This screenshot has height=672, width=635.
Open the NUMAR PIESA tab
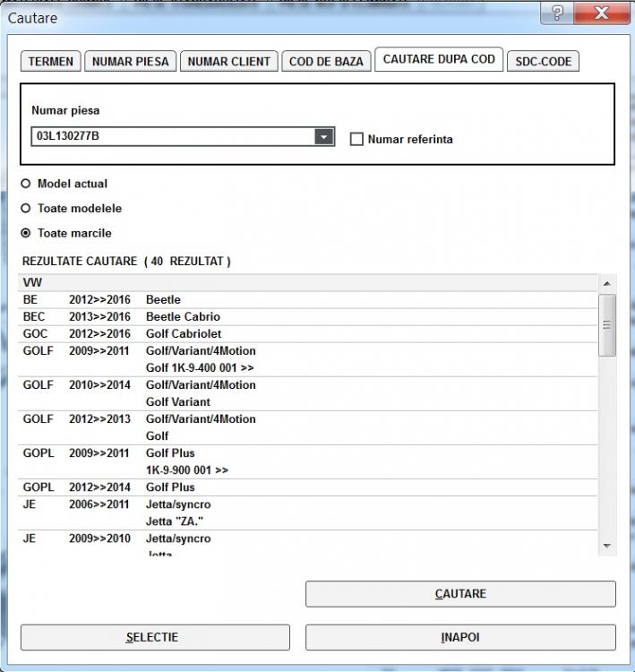(130, 62)
